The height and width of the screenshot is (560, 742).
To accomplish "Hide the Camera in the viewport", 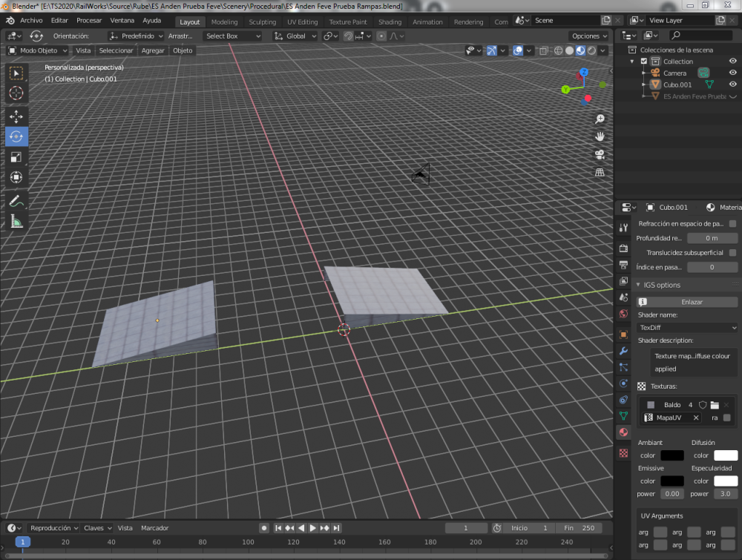I will [734, 72].
